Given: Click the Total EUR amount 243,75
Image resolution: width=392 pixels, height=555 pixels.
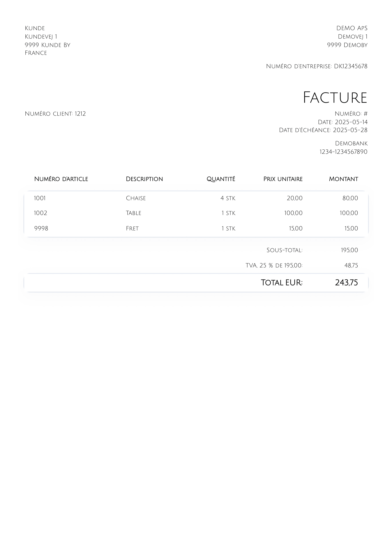Looking at the screenshot, I should tap(346, 283).
